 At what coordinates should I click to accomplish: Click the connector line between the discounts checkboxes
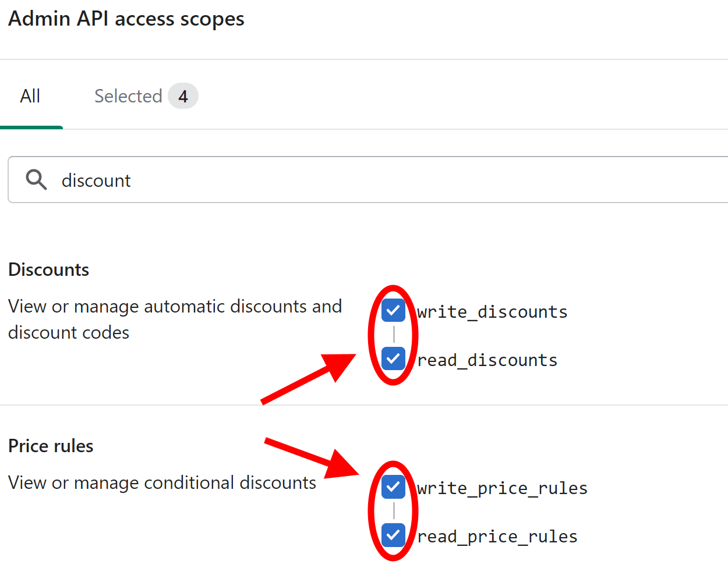click(394, 335)
